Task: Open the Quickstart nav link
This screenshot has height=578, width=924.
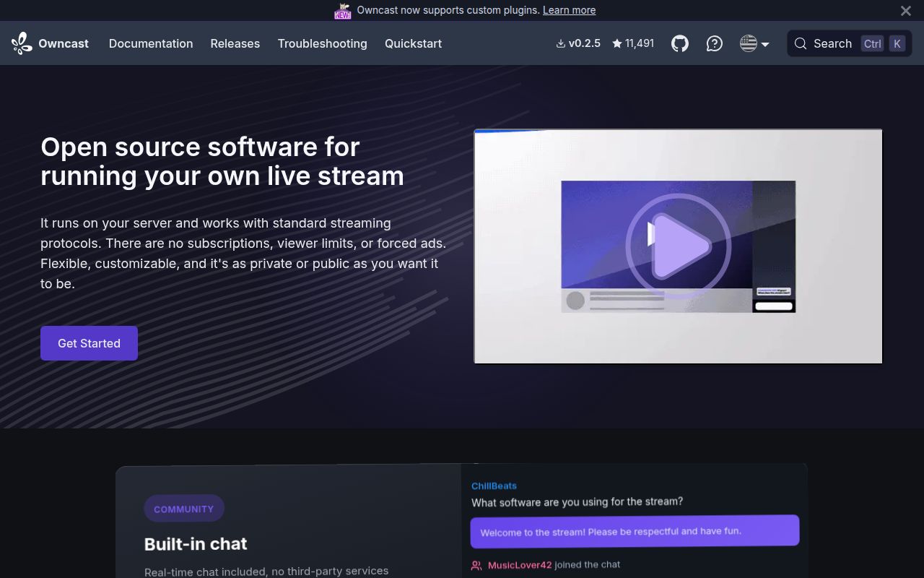Action: click(x=413, y=43)
